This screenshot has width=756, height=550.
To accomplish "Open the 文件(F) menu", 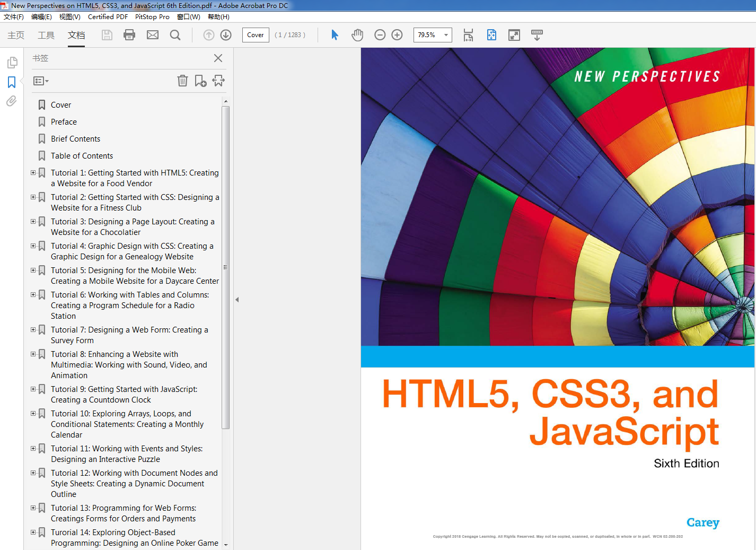I will click(x=14, y=17).
